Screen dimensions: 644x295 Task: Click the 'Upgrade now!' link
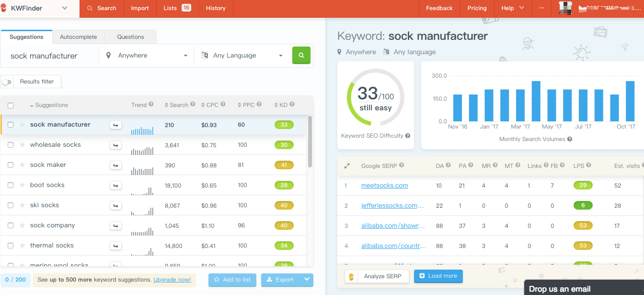click(172, 280)
